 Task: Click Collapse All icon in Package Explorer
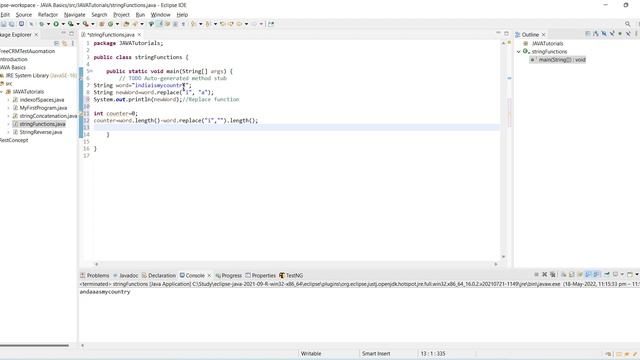pos(56,43)
